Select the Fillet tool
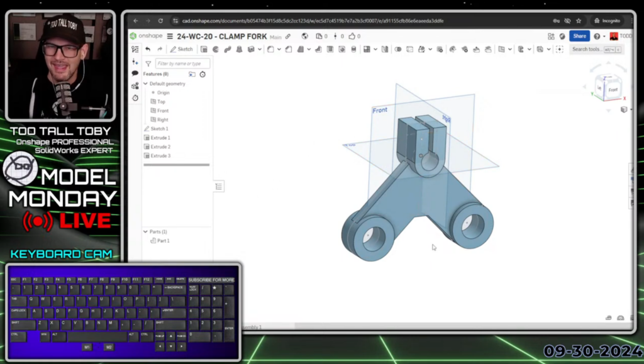The height and width of the screenshot is (364, 644). [270, 49]
